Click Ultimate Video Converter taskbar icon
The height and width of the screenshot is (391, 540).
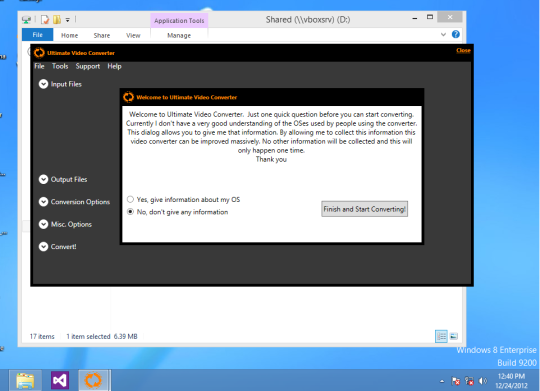93,381
